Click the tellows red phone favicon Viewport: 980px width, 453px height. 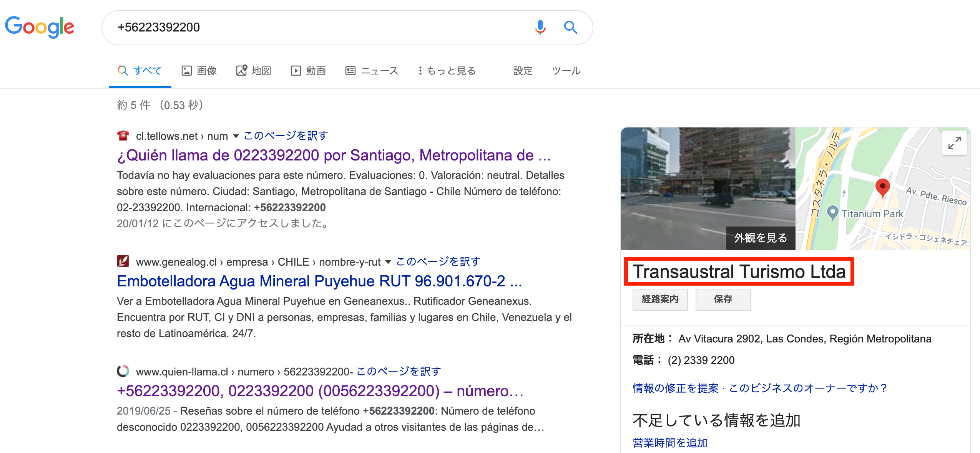(123, 136)
